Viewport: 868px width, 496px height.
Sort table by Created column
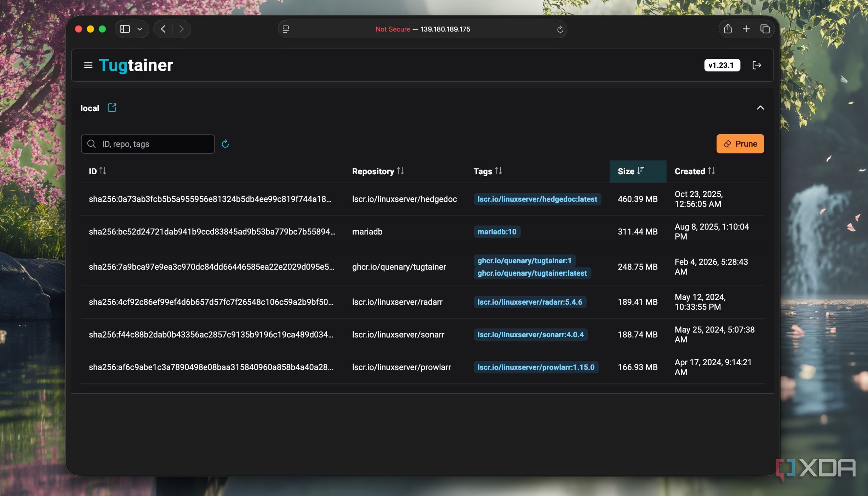695,171
